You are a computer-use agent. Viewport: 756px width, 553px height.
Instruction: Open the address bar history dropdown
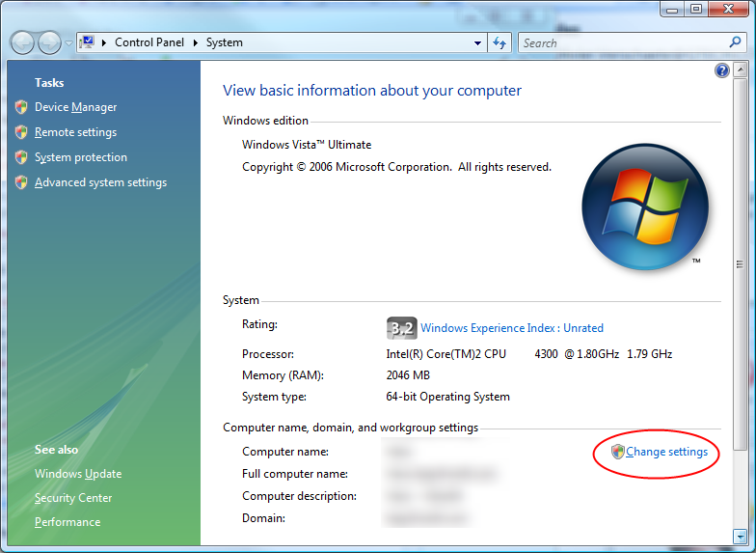tap(477, 42)
